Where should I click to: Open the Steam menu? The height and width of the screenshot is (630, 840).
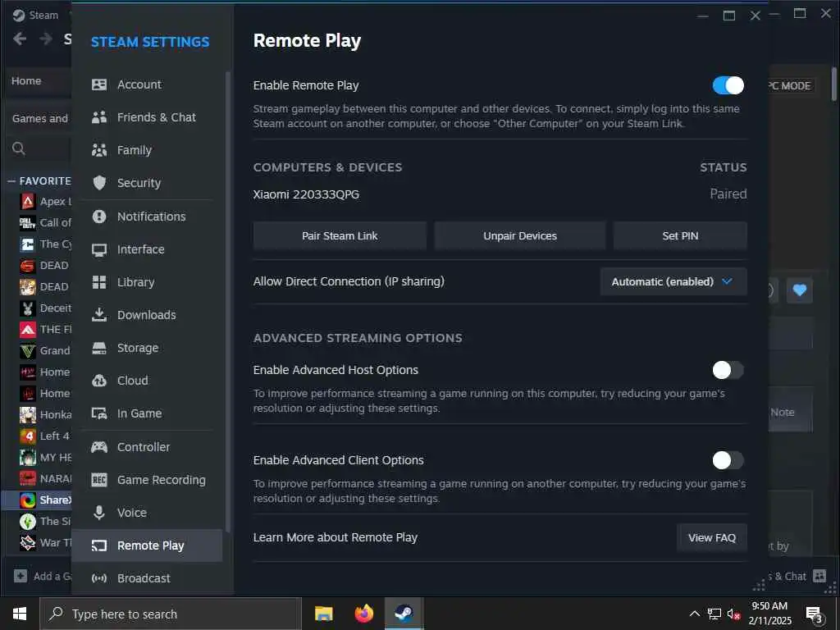point(35,15)
